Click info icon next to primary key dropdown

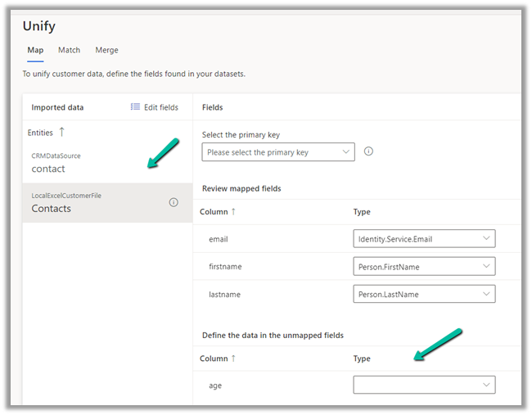pos(368,151)
